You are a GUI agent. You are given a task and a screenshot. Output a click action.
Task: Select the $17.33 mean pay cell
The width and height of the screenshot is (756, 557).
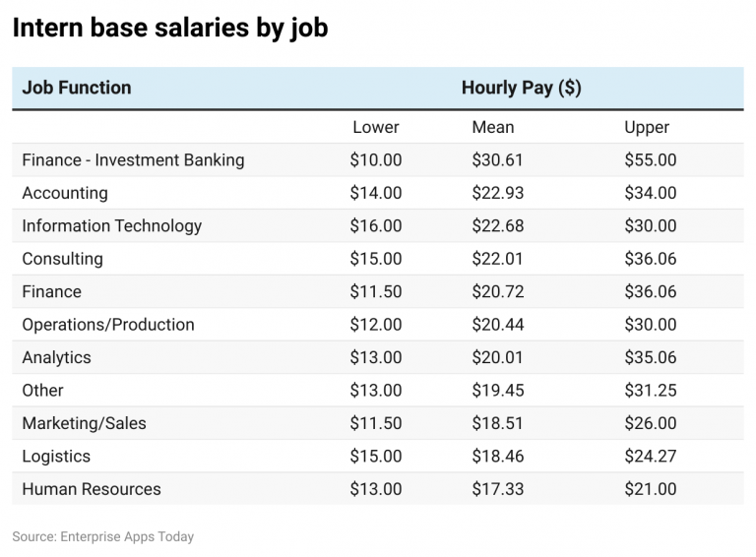pos(498,489)
